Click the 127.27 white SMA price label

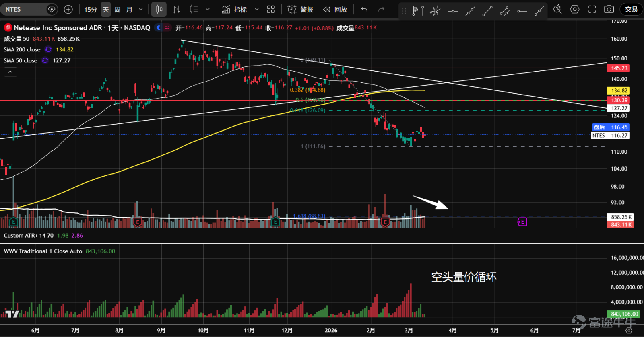coord(619,108)
